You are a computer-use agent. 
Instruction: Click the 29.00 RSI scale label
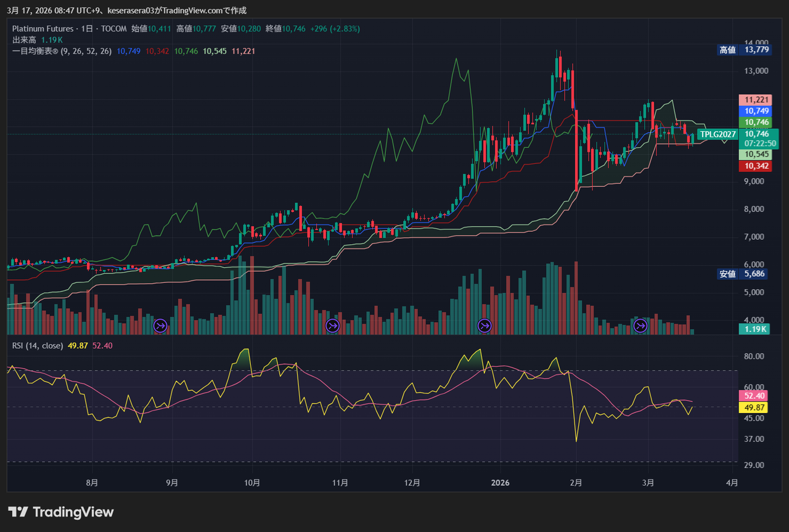[754, 465]
